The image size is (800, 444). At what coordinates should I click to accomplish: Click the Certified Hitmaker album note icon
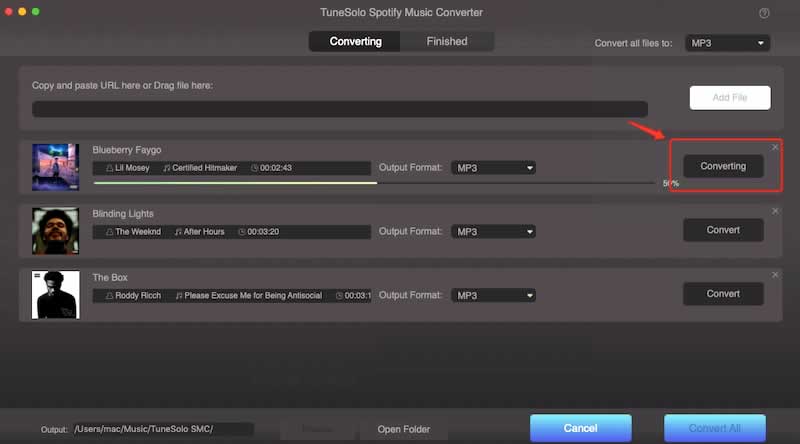(x=166, y=168)
